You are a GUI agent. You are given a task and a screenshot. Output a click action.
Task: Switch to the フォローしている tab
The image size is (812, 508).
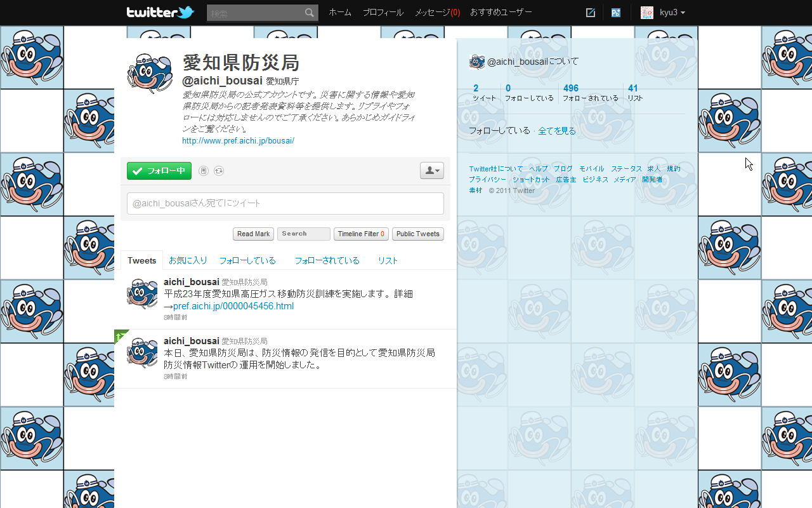(x=247, y=260)
